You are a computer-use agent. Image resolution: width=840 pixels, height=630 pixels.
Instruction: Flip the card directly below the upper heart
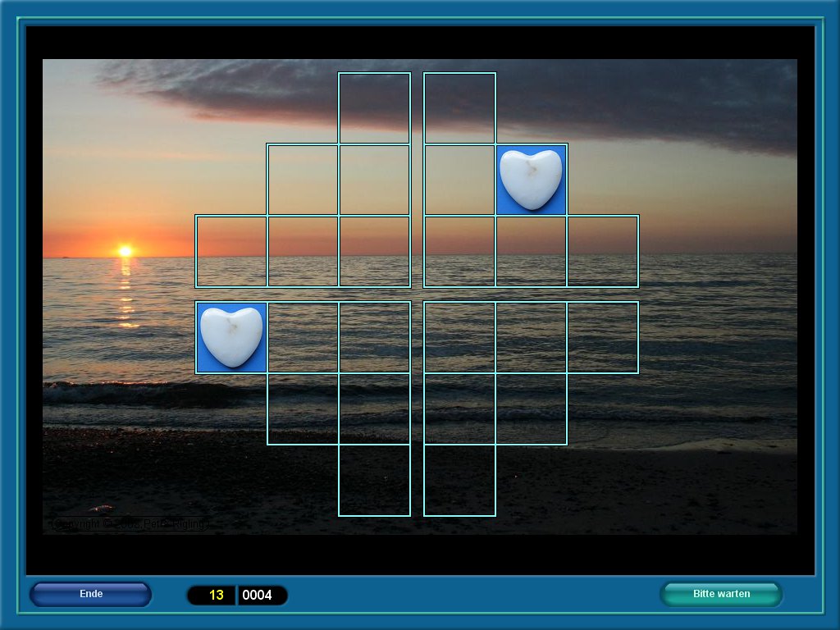pyautogui.click(x=532, y=251)
